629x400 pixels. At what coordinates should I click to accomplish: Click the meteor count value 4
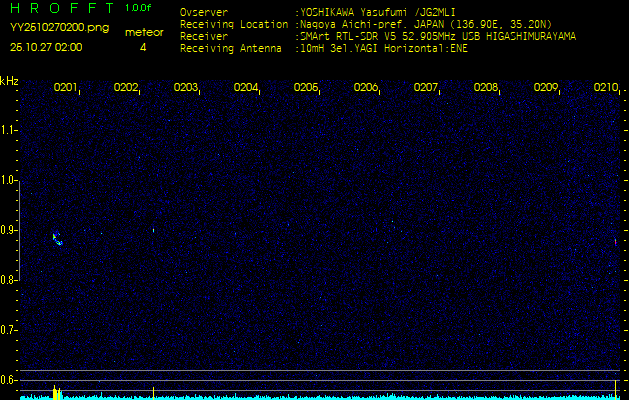pos(143,47)
